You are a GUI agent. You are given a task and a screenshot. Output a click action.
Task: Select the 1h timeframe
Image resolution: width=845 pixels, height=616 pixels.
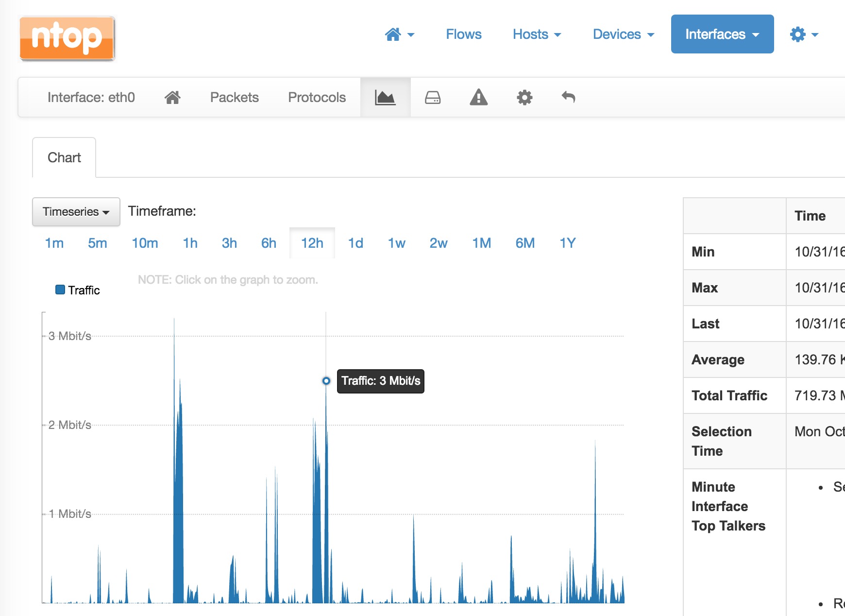[190, 243]
